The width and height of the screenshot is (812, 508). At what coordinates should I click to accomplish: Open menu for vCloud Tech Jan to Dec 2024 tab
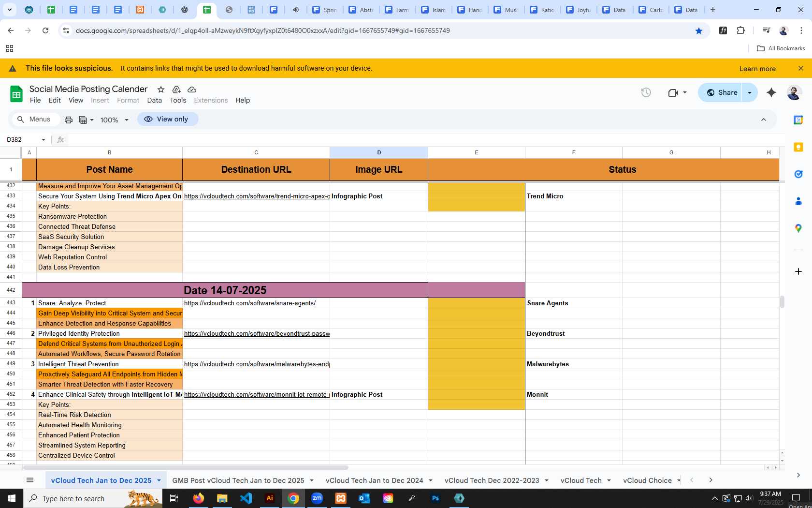[431, 480]
